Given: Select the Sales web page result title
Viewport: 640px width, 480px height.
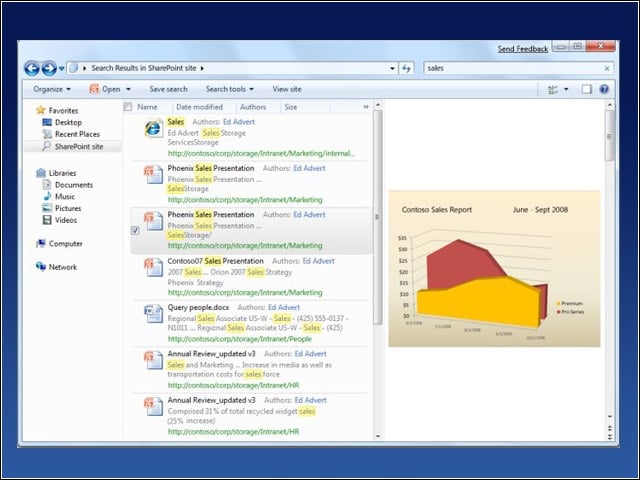Looking at the screenshot, I should [x=176, y=122].
